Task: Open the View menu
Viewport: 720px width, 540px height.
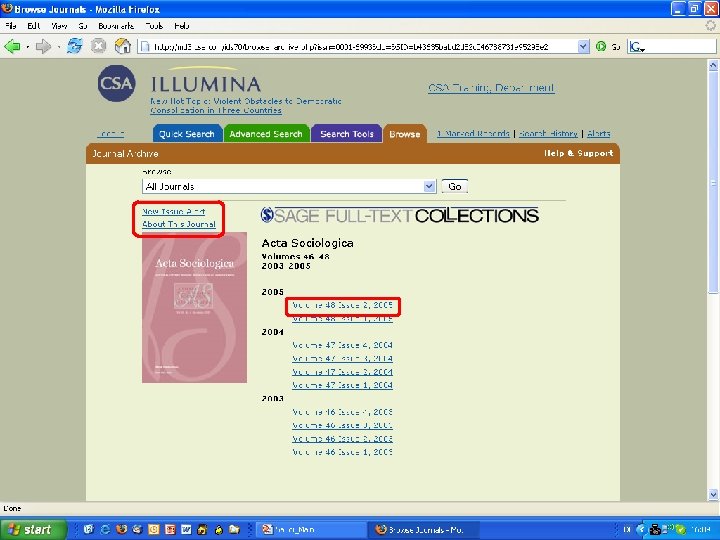Action: pyautogui.click(x=59, y=26)
